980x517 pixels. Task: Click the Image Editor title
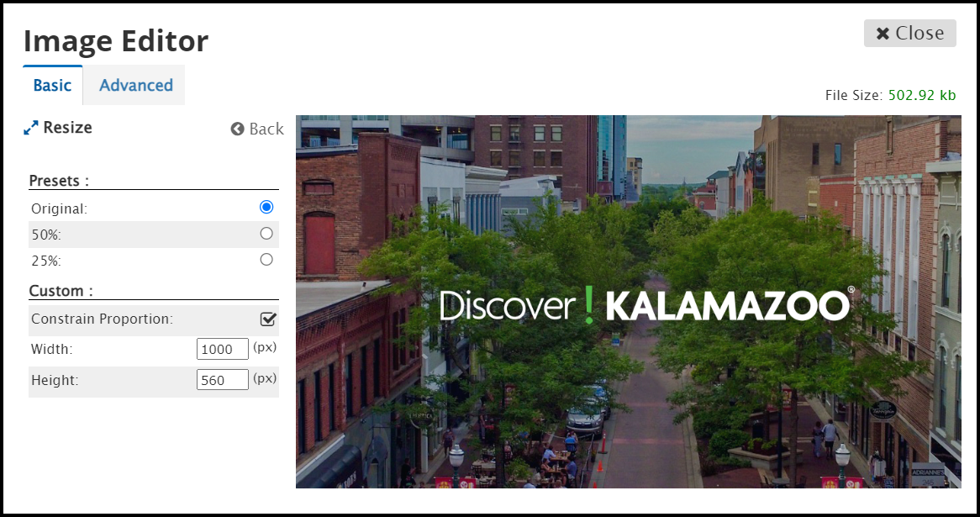point(116,40)
